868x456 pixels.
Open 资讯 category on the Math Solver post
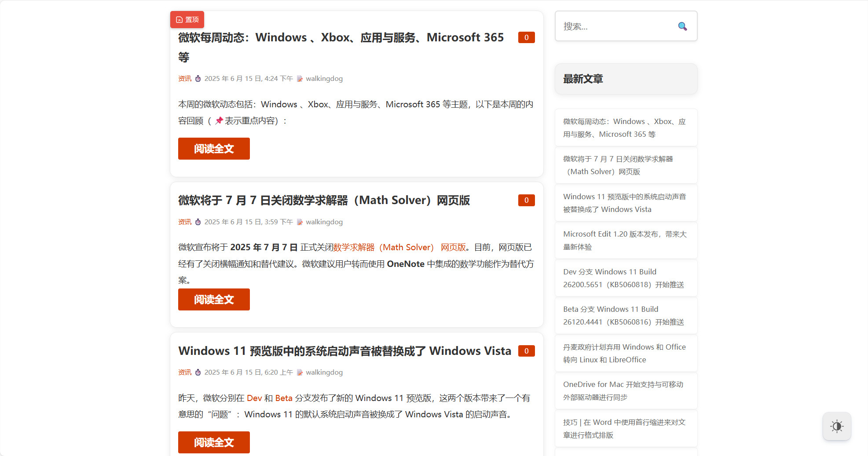(x=185, y=222)
